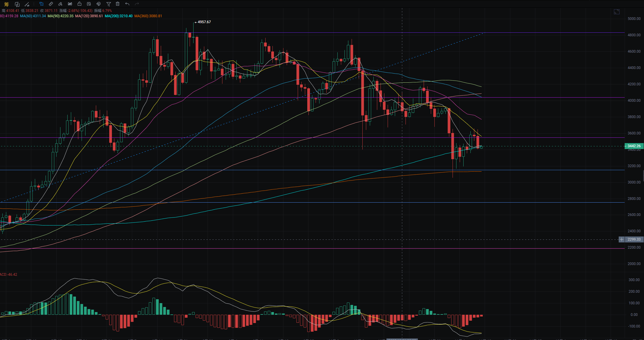644x340 pixels.
Task: Click the undo arrow icon
Action: coord(127,4)
